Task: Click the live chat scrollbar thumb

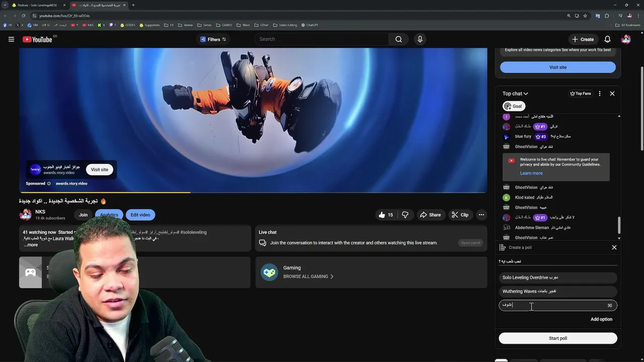Action: pos(619,225)
